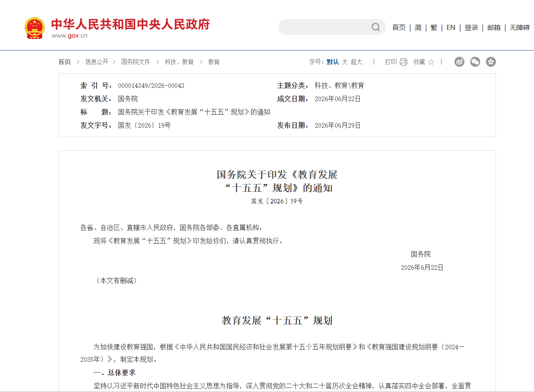Open the 邮箱 mailbox link
The height and width of the screenshot is (392, 534).
494,28
